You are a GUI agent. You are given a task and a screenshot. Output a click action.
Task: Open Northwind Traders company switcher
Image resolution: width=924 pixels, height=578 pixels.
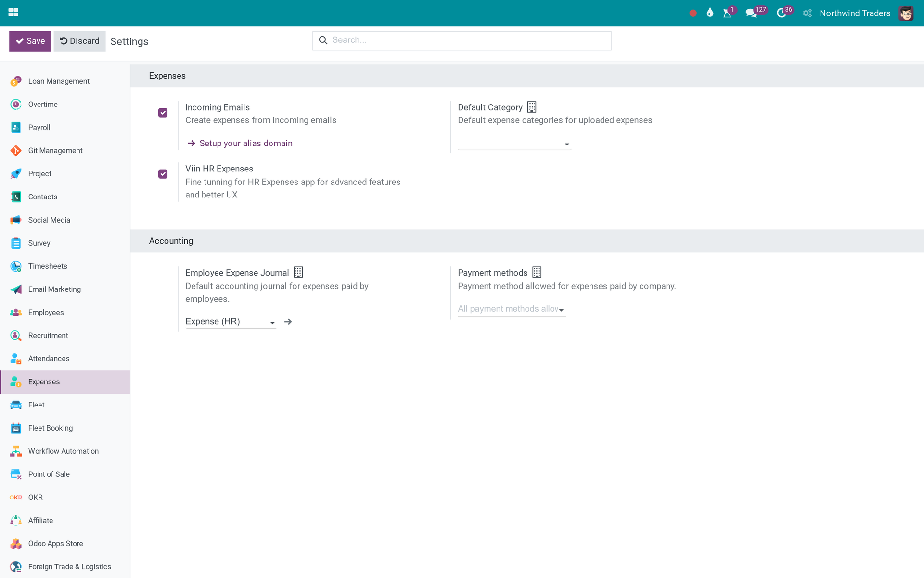855,13
